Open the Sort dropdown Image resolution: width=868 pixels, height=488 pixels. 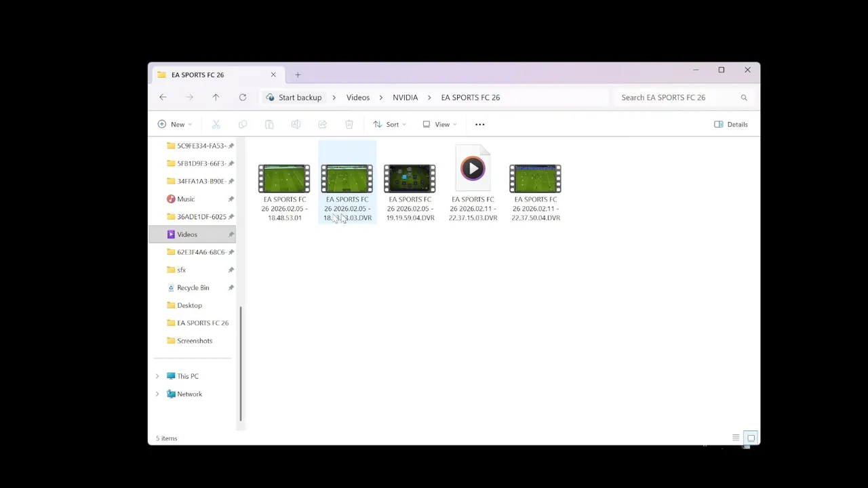pyautogui.click(x=389, y=124)
